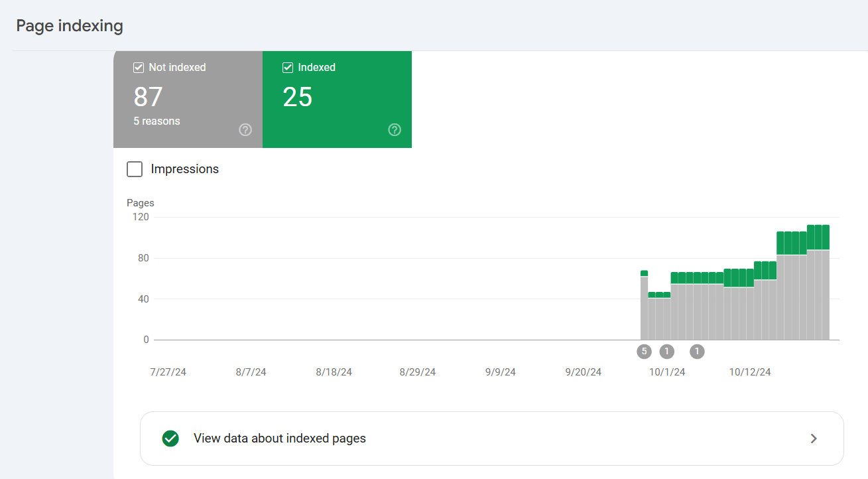Click the first annotation marker labeled 1

[666, 352]
